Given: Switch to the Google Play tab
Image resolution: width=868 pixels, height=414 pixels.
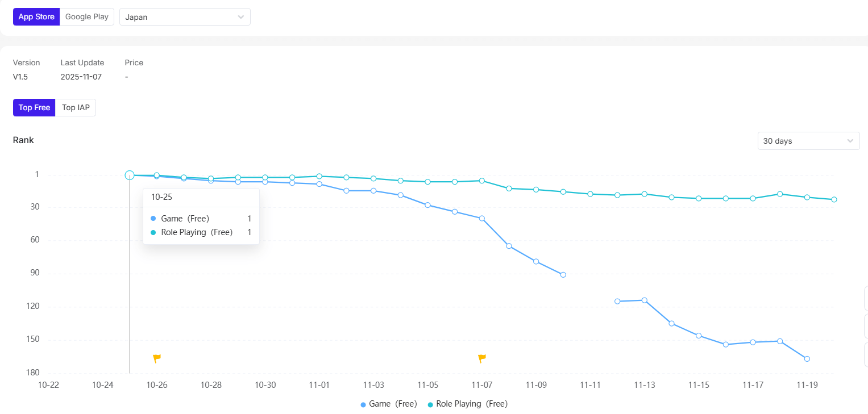Looking at the screenshot, I should pyautogui.click(x=87, y=17).
